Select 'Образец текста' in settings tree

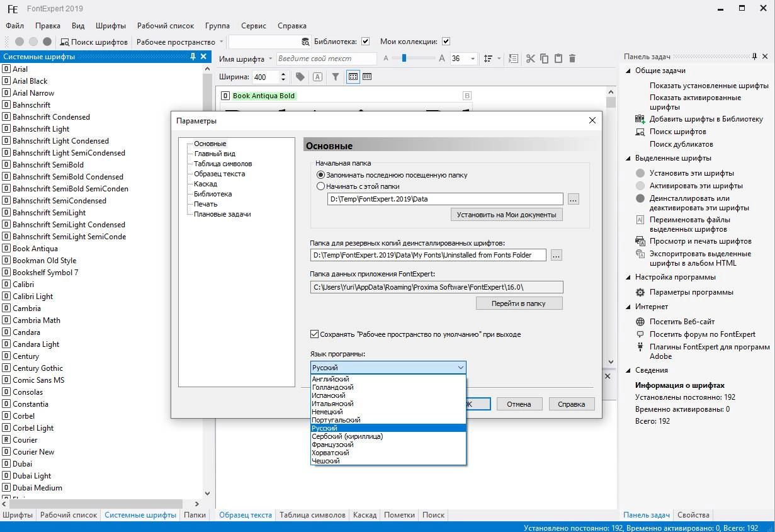tap(220, 174)
